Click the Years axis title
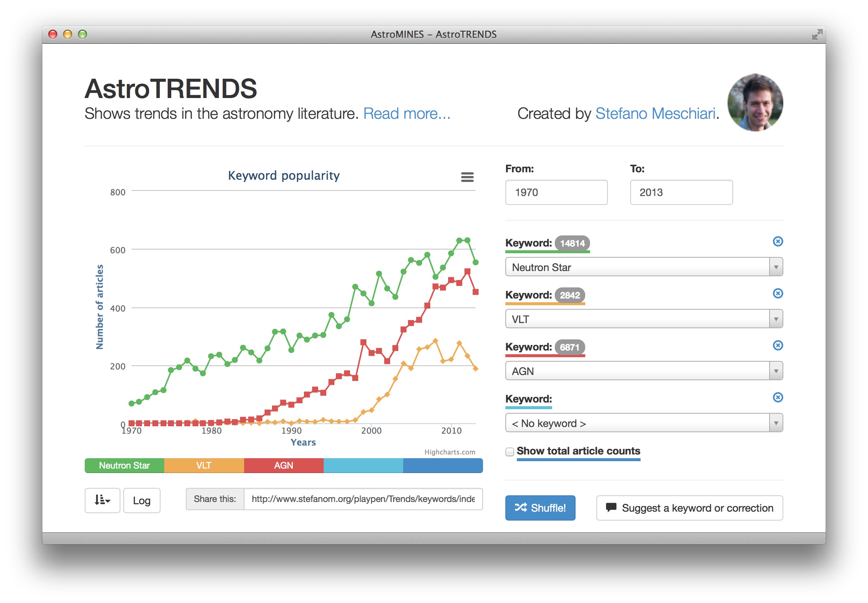Screen dimensions: 868x603 [303, 442]
